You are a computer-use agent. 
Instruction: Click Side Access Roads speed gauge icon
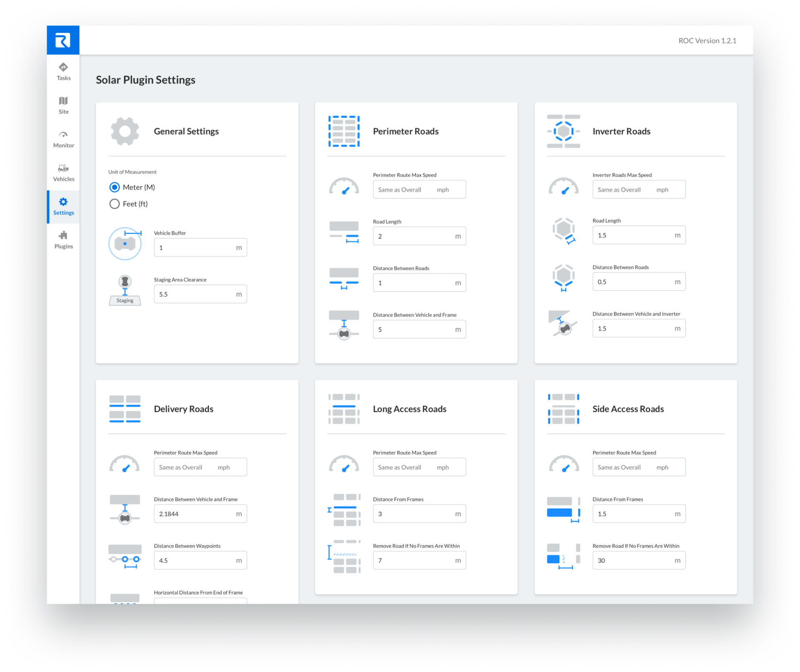[563, 464]
